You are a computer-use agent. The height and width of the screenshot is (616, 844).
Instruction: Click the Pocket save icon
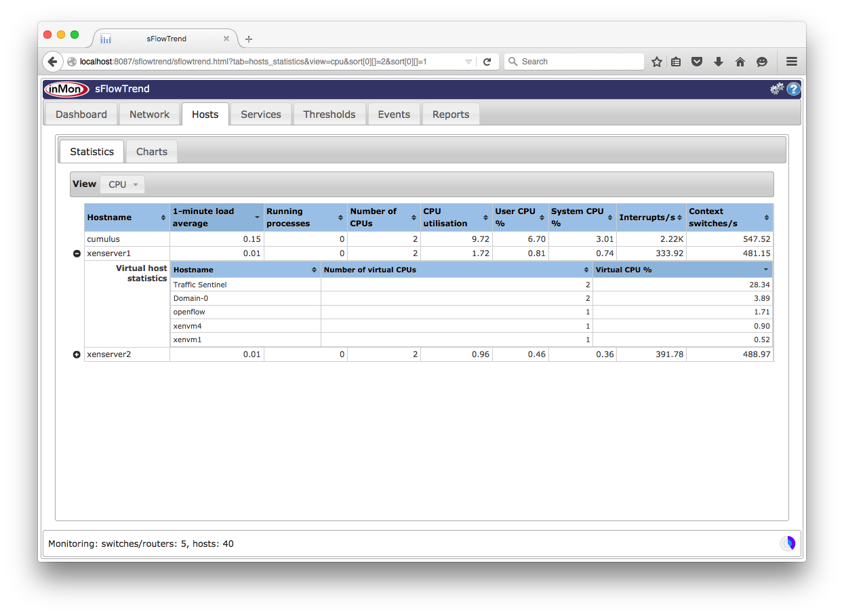tap(696, 62)
